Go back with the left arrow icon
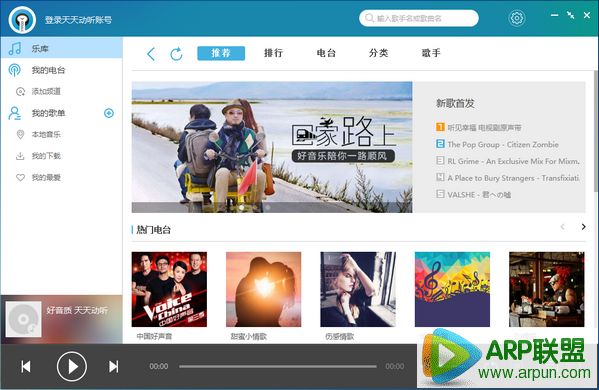The width and height of the screenshot is (599, 390). 151,54
